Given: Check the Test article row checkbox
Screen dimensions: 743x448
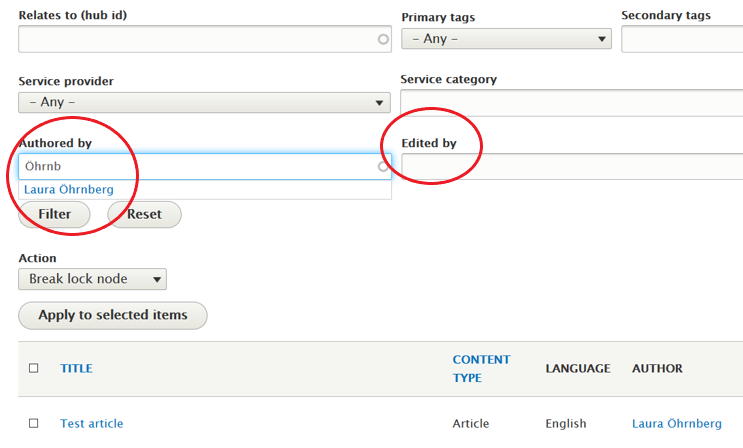Looking at the screenshot, I should pos(34,423).
